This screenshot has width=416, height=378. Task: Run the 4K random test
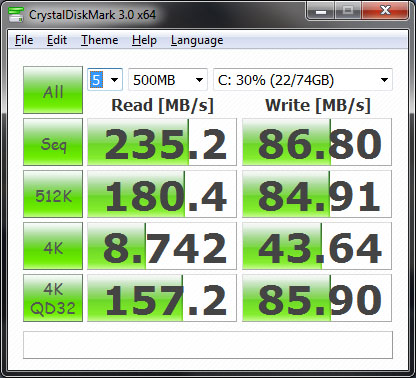pyautogui.click(x=53, y=246)
